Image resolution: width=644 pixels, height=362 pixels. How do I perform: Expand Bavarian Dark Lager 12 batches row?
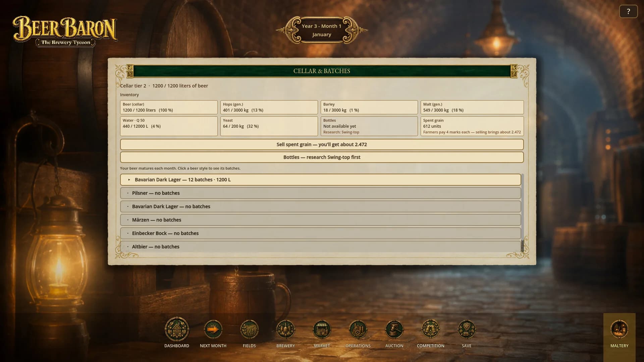point(320,180)
